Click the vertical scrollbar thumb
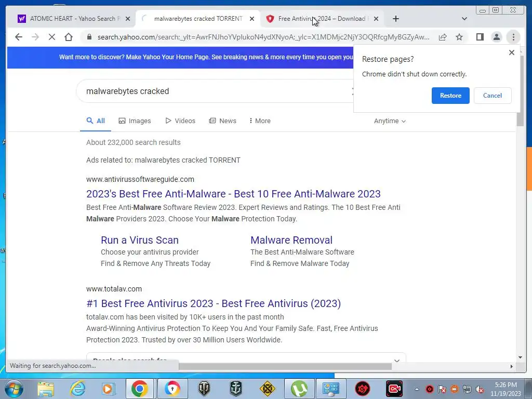The height and width of the screenshot is (399, 532). tap(520, 90)
